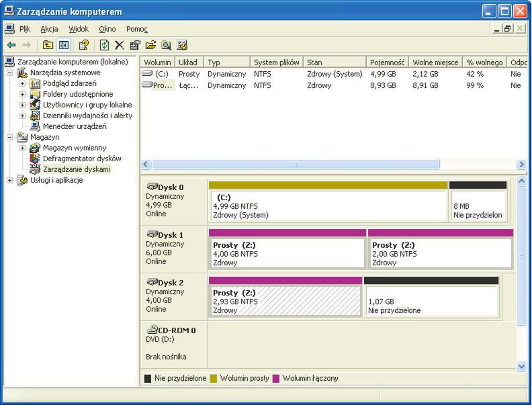Click the Help question mark toolbar icon
Viewport: 532px width, 405px height.
(83, 45)
